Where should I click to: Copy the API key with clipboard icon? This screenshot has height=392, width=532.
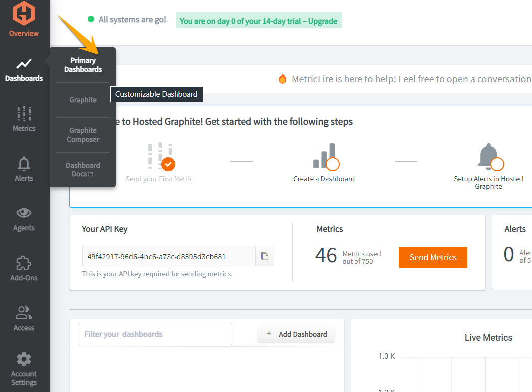point(265,256)
